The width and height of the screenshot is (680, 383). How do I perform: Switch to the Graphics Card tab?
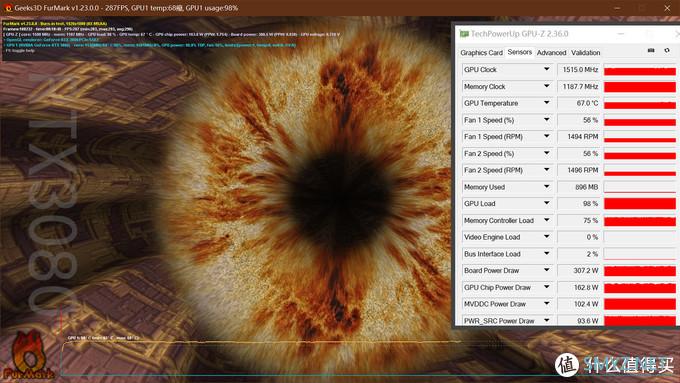pyautogui.click(x=481, y=52)
